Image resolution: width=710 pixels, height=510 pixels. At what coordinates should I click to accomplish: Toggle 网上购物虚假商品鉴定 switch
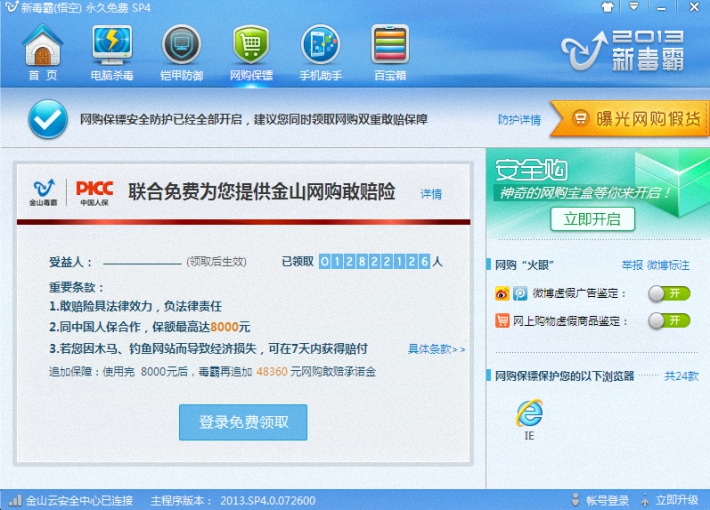tap(669, 321)
